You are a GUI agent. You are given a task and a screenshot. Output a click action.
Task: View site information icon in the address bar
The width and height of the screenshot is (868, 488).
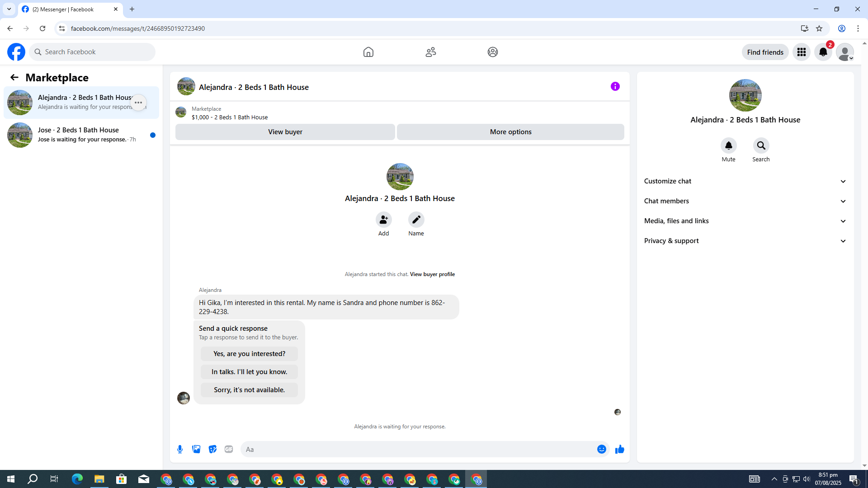coord(62,28)
